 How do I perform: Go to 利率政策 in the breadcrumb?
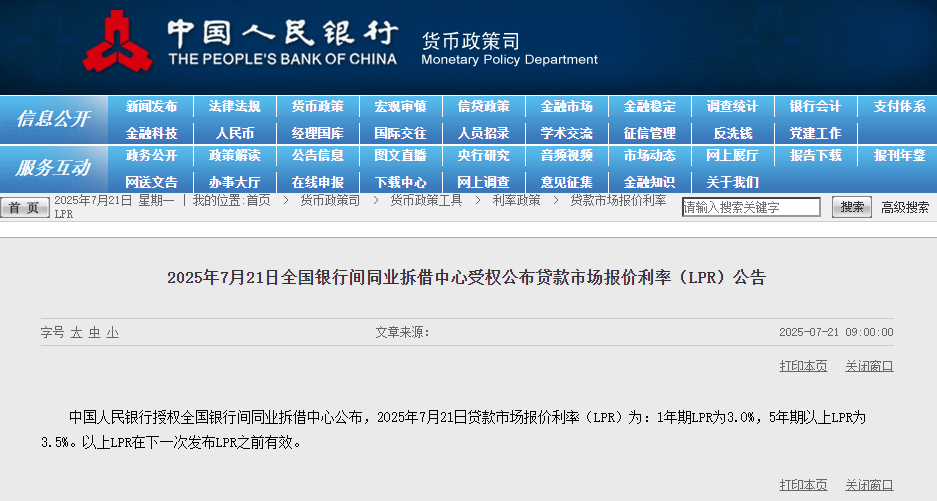coord(516,200)
